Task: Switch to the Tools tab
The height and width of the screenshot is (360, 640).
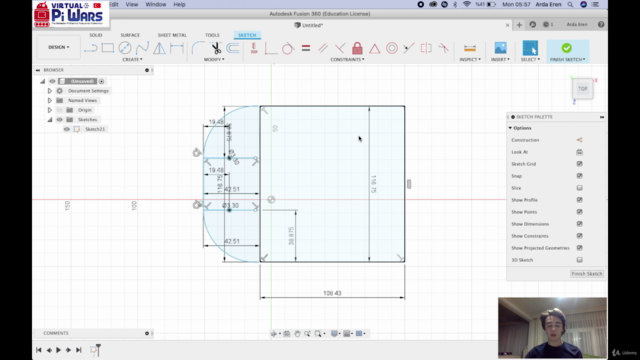Action: click(212, 35)
